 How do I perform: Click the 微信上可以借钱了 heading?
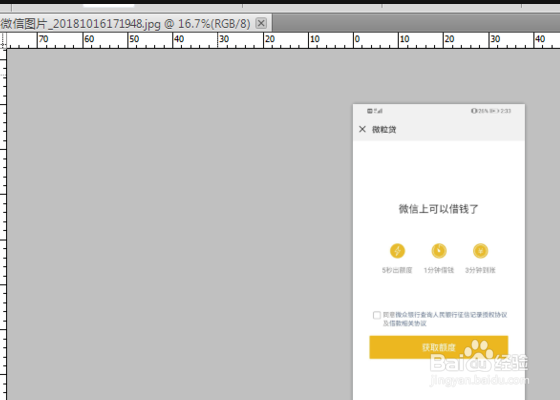tap(439, 209)
